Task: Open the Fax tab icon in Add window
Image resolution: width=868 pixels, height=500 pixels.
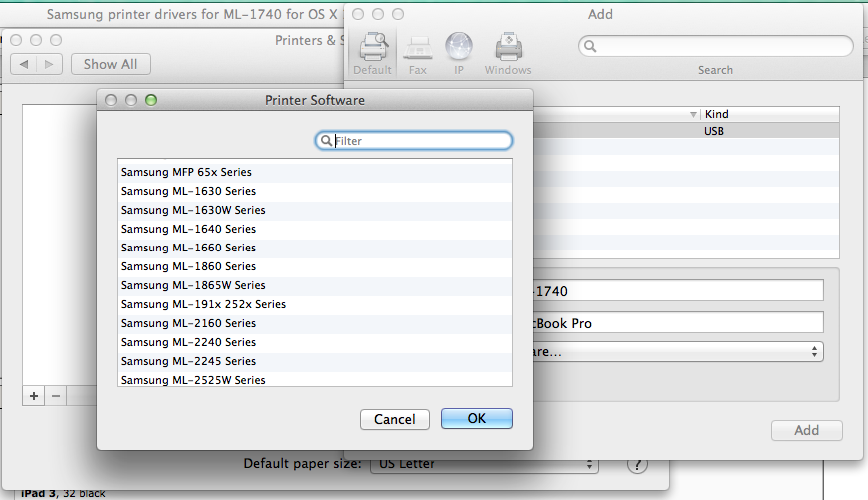Action: tap(418, 48)
